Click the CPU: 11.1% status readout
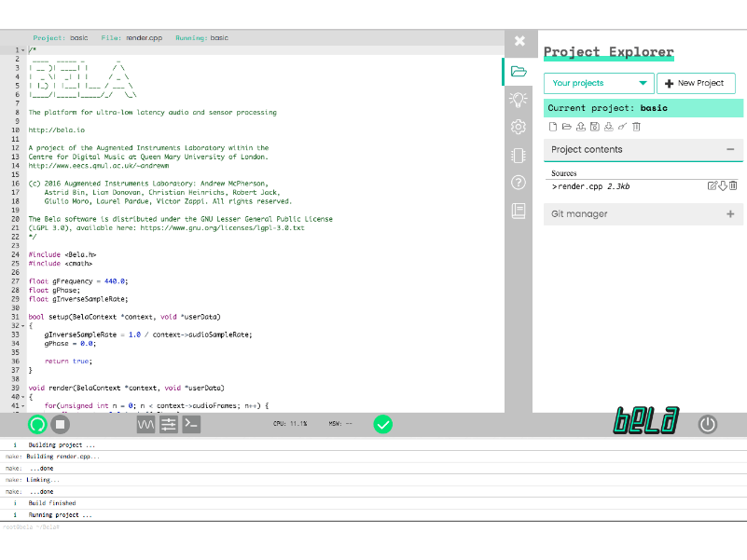Screen dimensions: 747x560 290,423
